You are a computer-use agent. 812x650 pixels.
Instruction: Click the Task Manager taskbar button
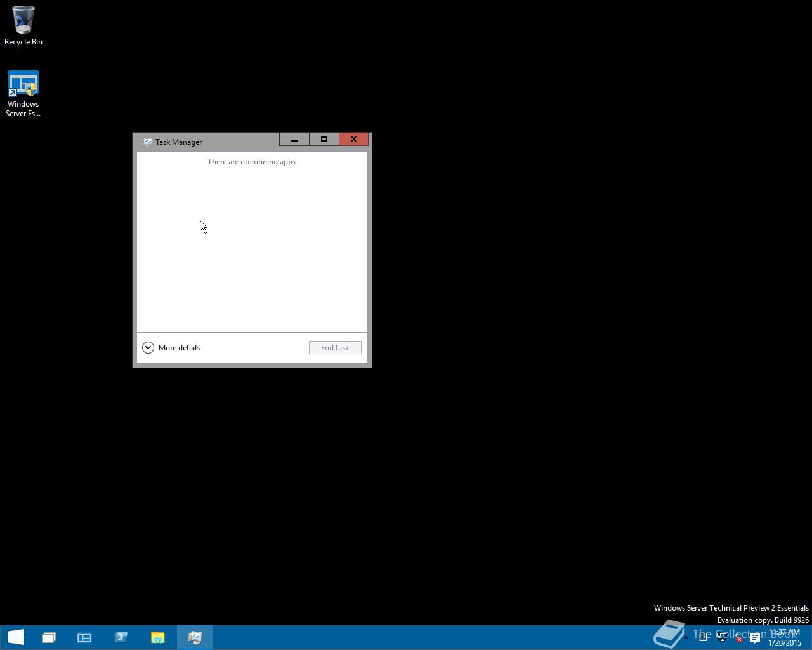click(x=195, y=637)
